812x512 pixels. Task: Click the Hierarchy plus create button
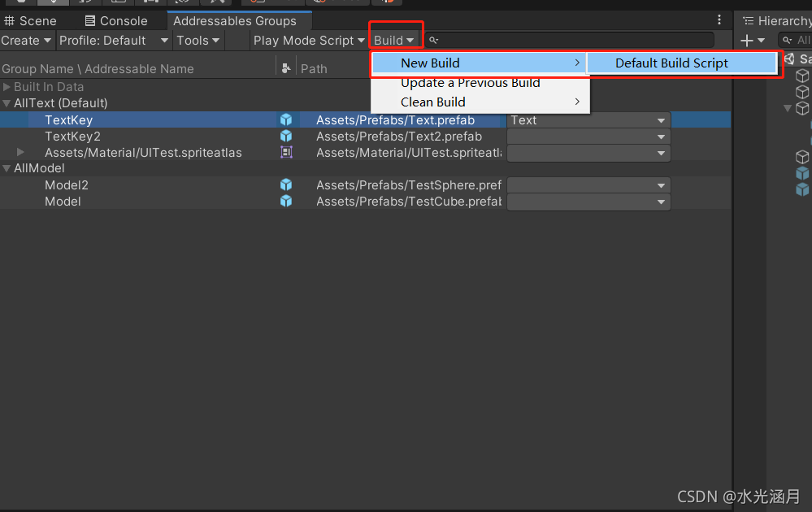(752, 41)
